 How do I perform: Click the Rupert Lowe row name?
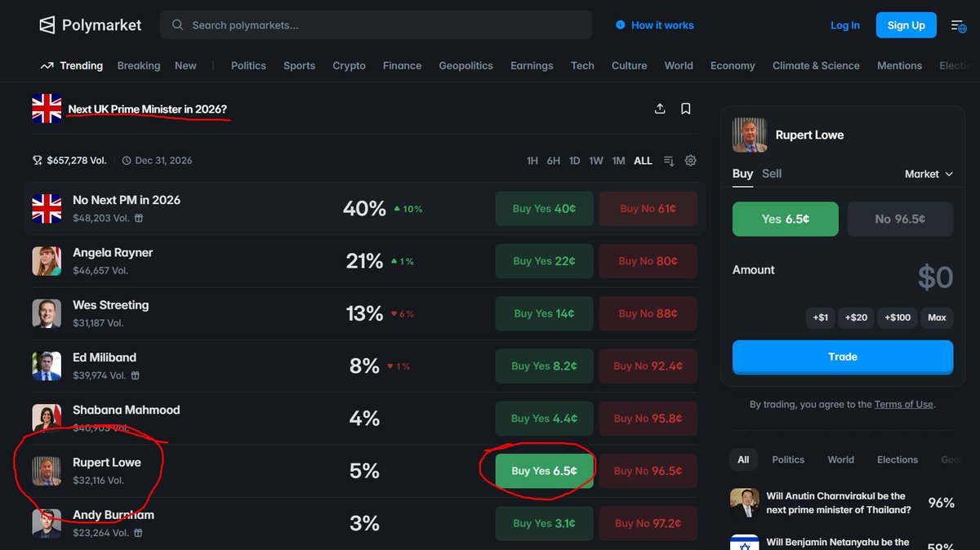point(107,463)
